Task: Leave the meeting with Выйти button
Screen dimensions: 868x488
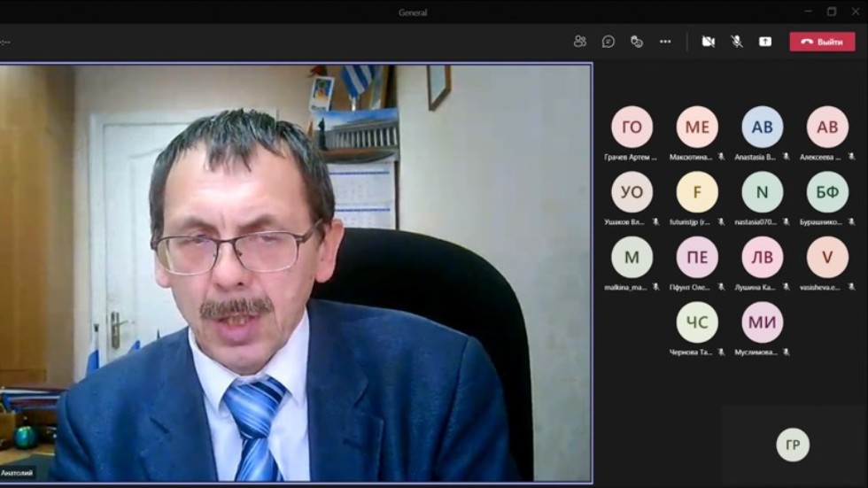Action: (x=822, y=42)
